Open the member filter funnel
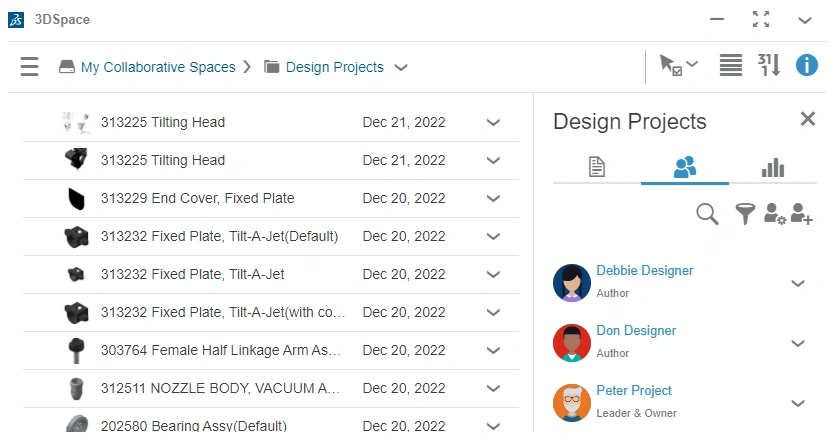835x439 pixels. [x=745, y=213]
